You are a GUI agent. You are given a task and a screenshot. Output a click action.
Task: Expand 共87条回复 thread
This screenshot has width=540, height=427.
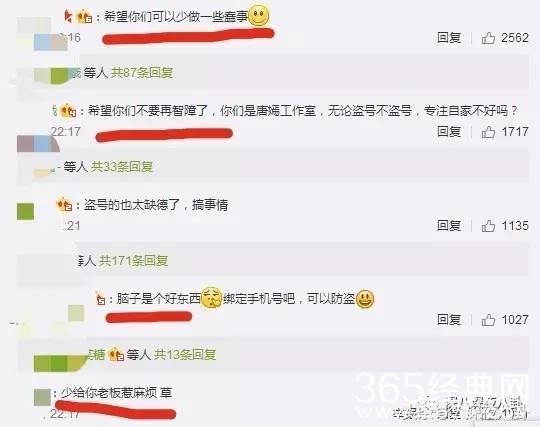142,73
